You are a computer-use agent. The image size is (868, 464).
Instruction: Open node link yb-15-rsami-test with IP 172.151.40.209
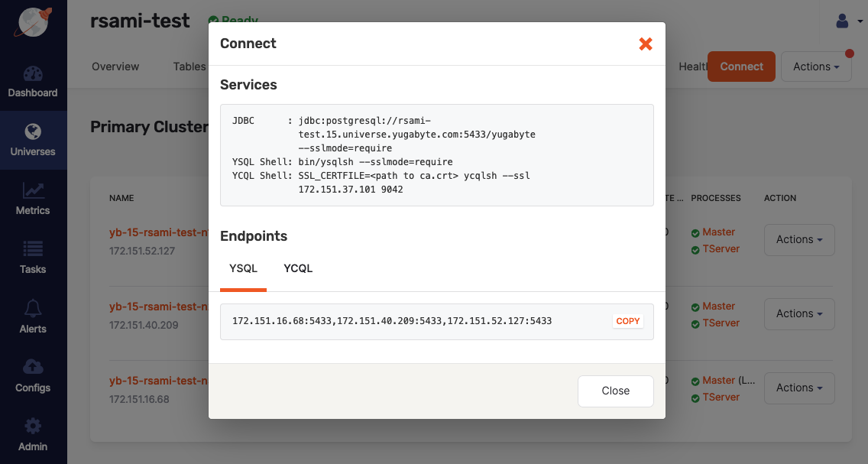point(160,306)
